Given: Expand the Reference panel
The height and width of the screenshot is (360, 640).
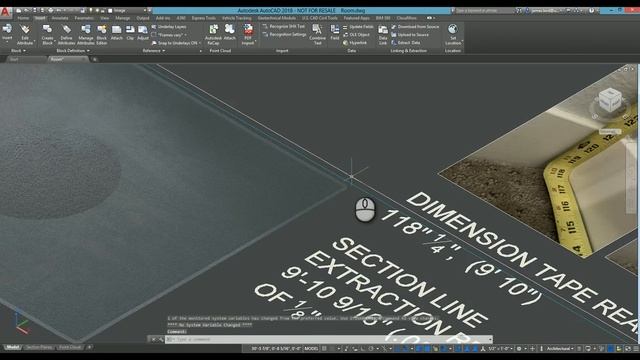Looking at the screenshot, I should point(154,51).
